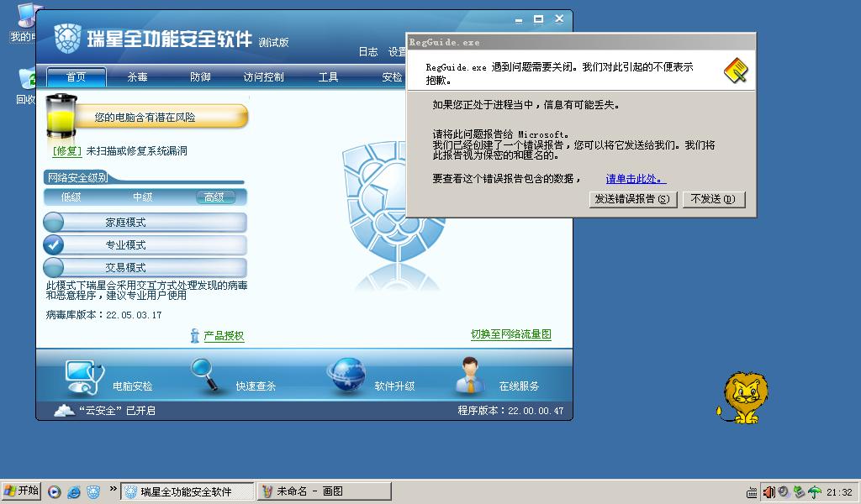This screenshot has height=504, width=861.
Task: Set network security level to 低级
Action: tap(71, 197)
